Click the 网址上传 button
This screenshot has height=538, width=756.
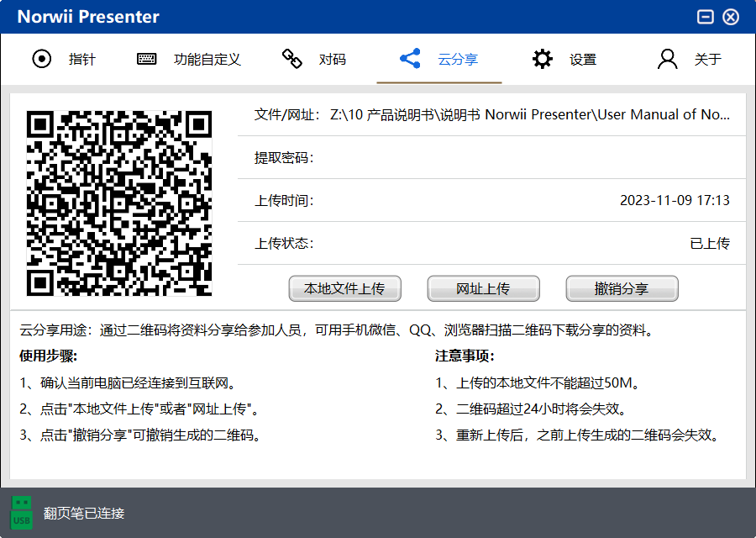(x=483, y=288)
